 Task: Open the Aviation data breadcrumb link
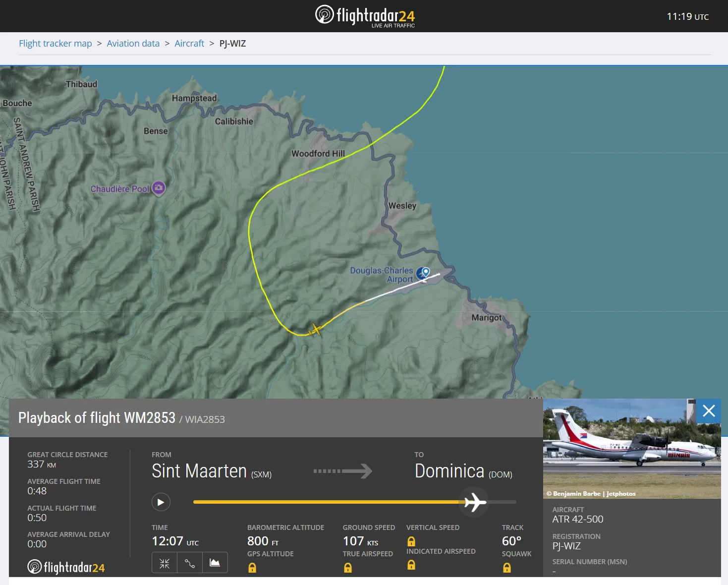coord(133,44)
